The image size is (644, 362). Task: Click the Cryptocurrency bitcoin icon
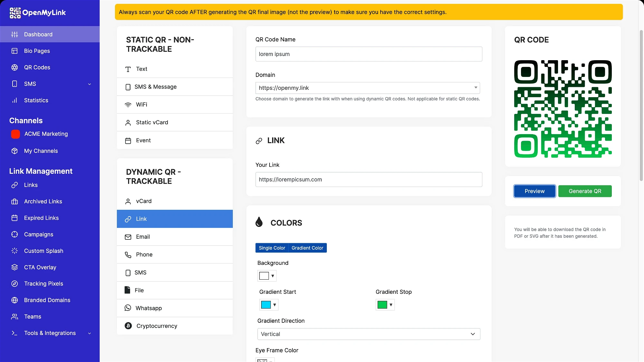tap(128, 326)
